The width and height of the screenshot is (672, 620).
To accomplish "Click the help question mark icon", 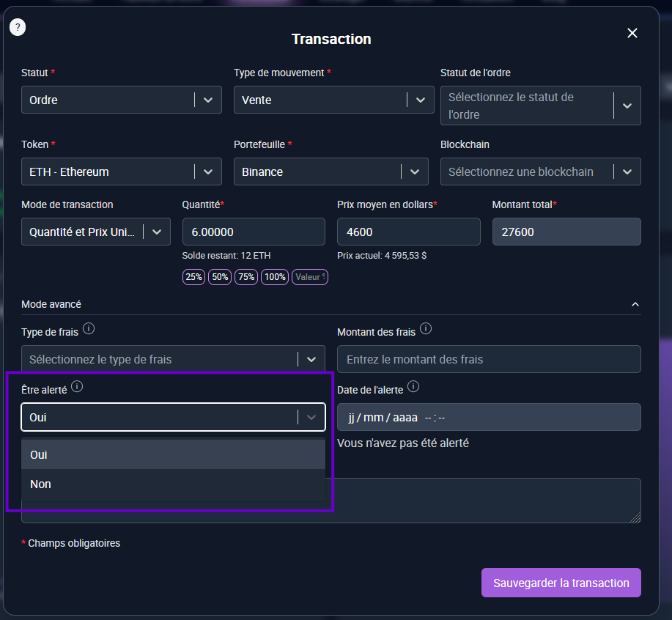I will click(17, 28).
